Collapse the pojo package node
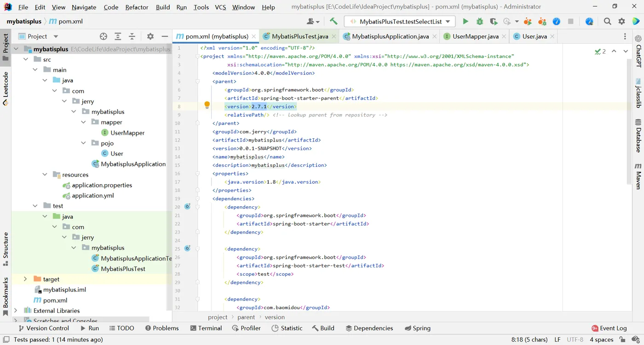 pyautogui.click(x=83, y=143)
